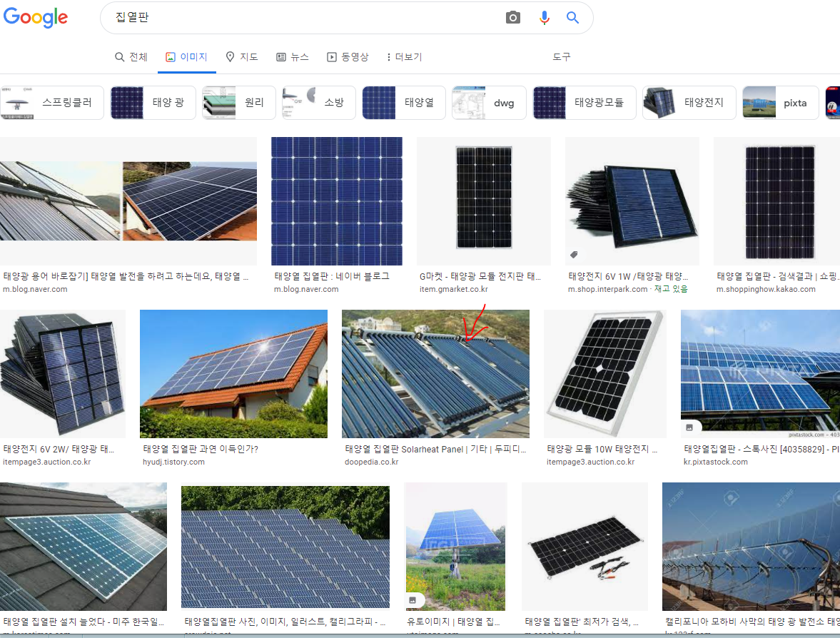Viewport: 840px width, 638px height.
Task: Open the item.gmarket.co.kr source link
Action: [x=454, y=289]
